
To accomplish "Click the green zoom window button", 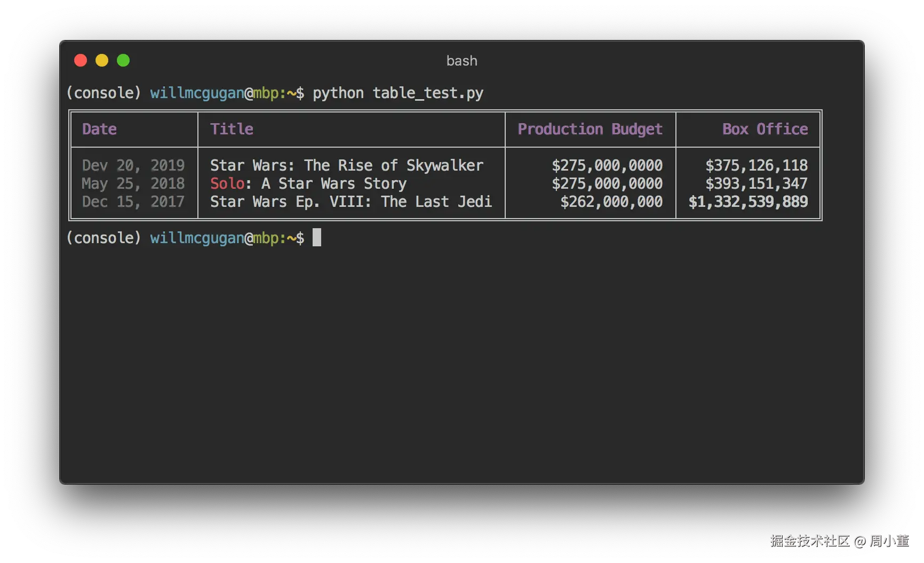I will [x=123, y=60].
